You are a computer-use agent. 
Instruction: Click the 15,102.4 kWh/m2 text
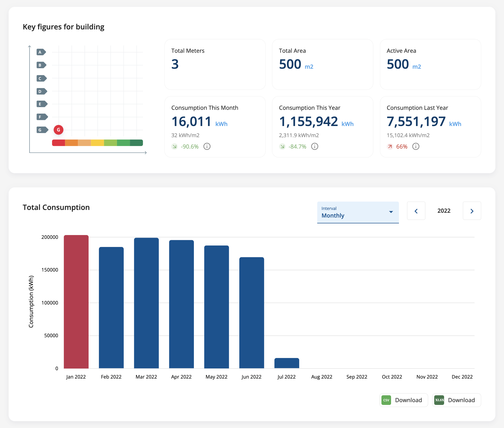[408, 135]
